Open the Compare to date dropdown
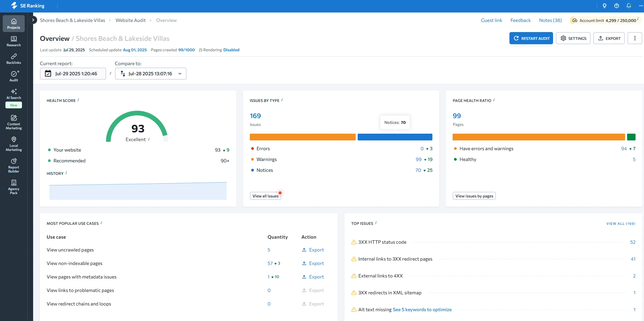Viewport: 644px width, 321px height. tap(150, 74)
